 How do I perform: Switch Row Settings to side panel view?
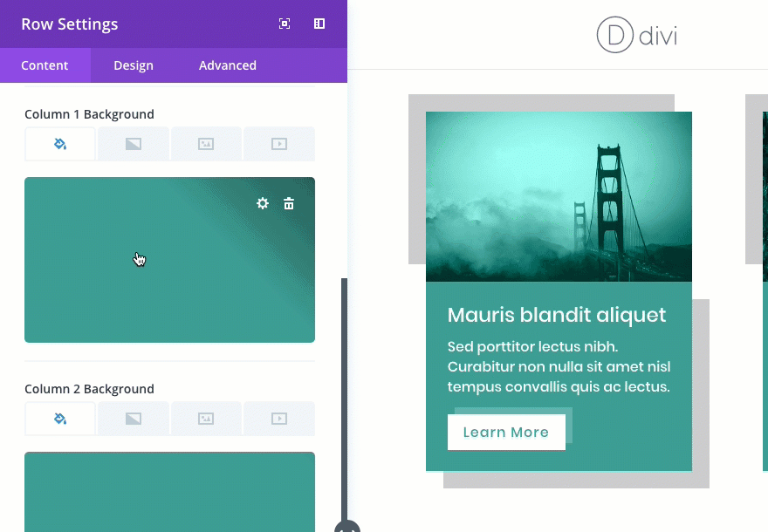[x=319, y=24]
